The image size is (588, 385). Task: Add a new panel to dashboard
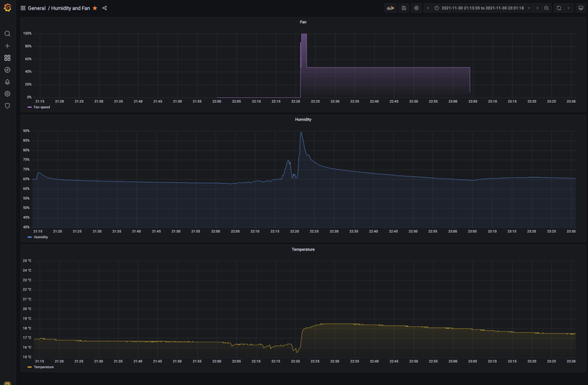tap(391, 8)
